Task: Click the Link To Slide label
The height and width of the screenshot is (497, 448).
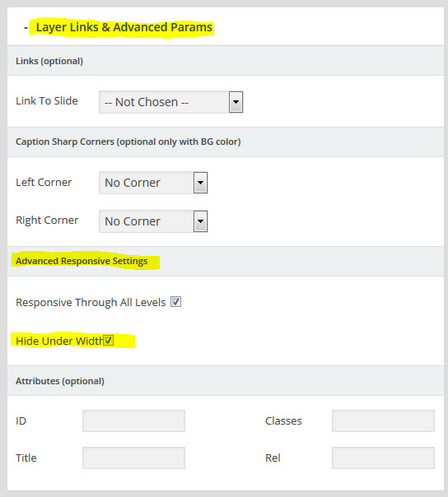Action: click(47, 100)
